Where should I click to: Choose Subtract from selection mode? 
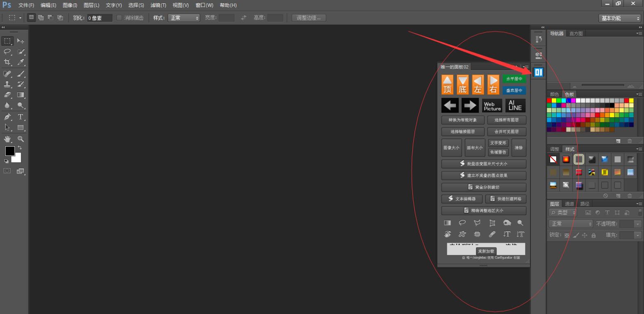tap(50, 18)
